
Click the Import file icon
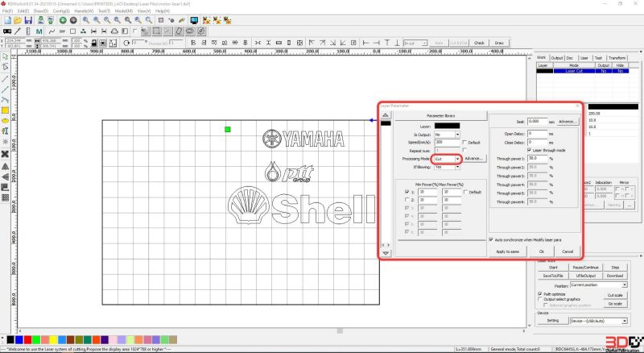click(x=40, y=20)
